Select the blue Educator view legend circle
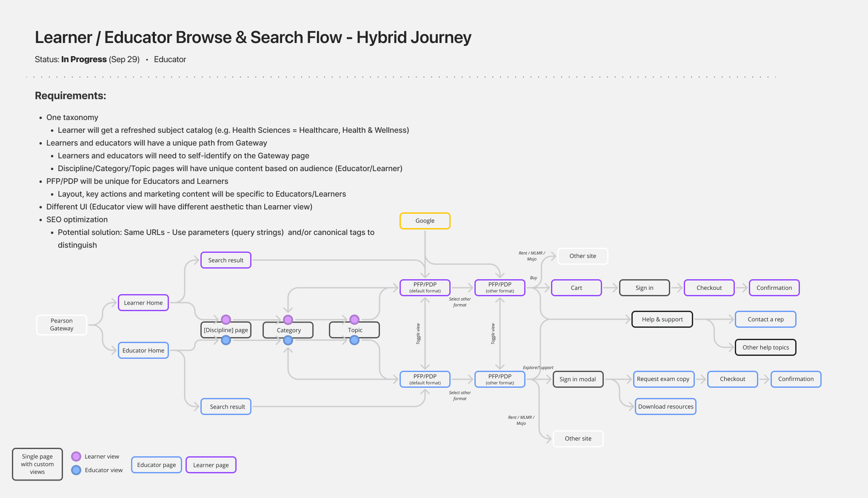 tap(76, 470)
